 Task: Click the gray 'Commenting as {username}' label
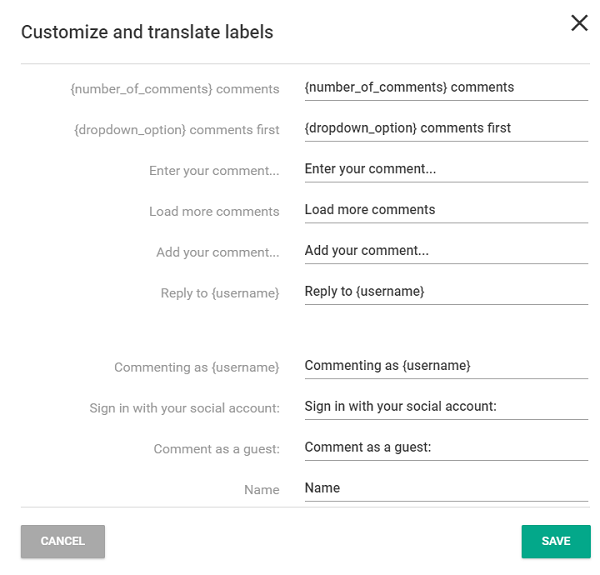[197, 368]
